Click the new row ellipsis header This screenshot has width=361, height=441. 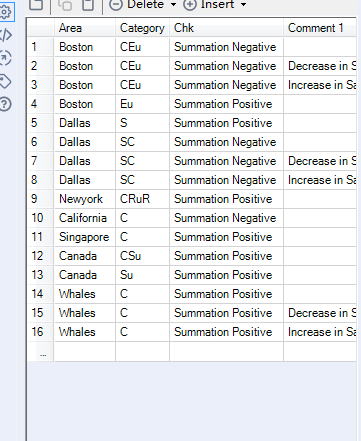pos(40,352)
